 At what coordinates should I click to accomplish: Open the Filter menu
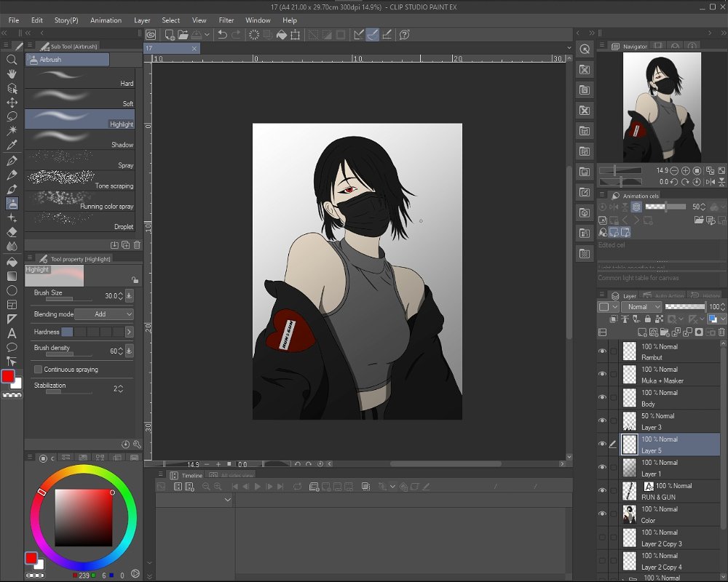coord(226,20)
